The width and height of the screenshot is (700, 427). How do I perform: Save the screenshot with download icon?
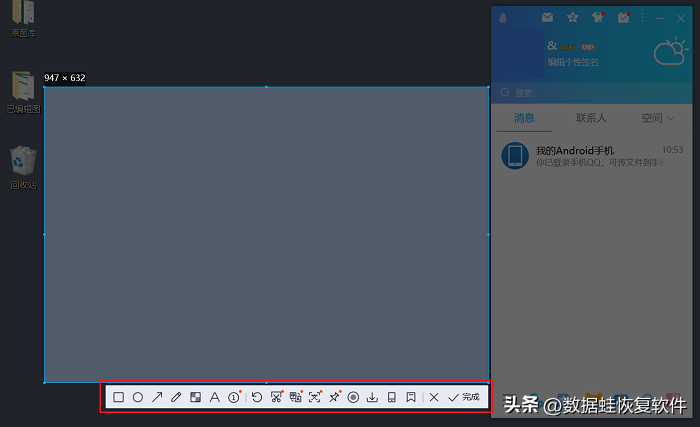(x=372, y=397)
